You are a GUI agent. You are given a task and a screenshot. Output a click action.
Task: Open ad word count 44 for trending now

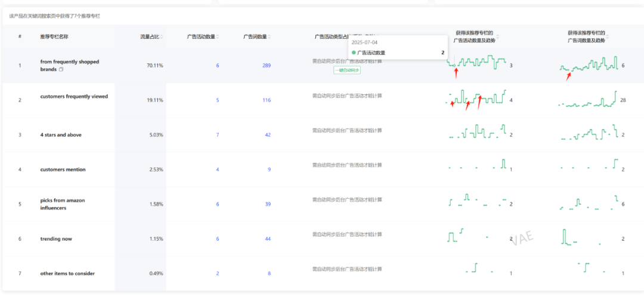click(268, 239)
